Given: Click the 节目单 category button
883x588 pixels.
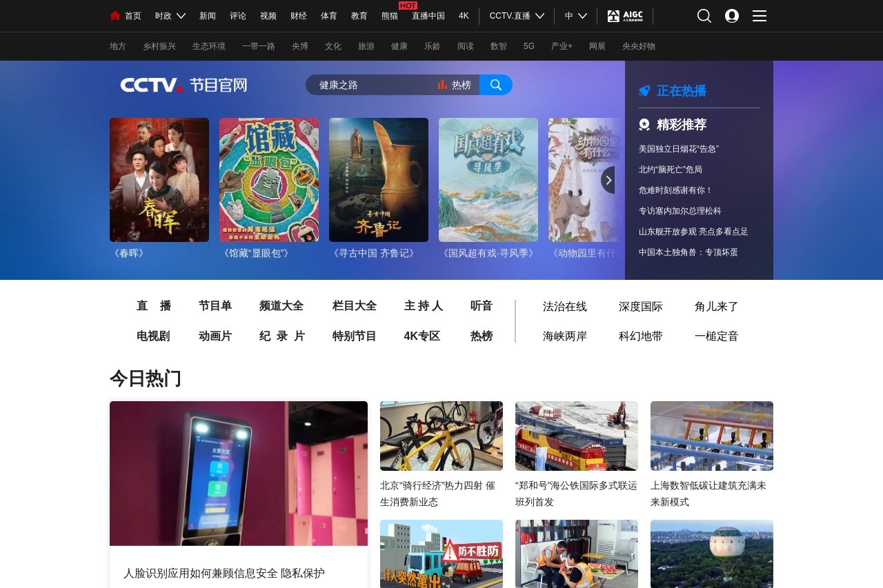Looking at the screenshot, I should [x=215, y=306].
